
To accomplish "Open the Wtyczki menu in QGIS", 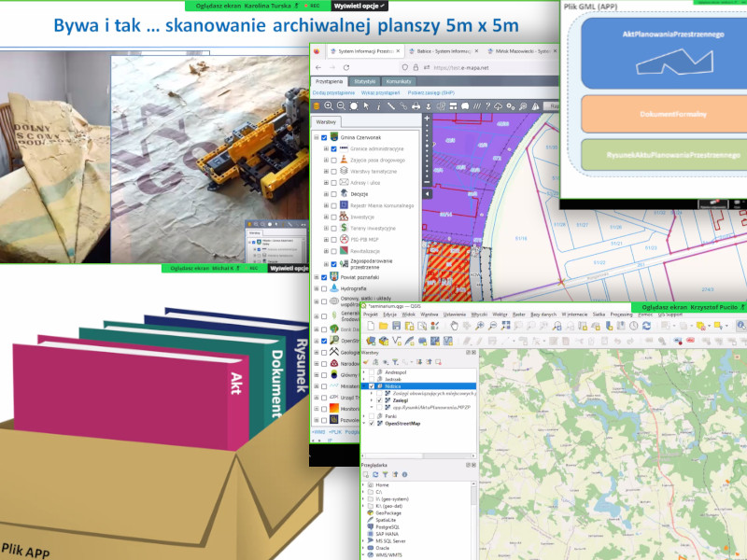I will [x=479, y=315].
